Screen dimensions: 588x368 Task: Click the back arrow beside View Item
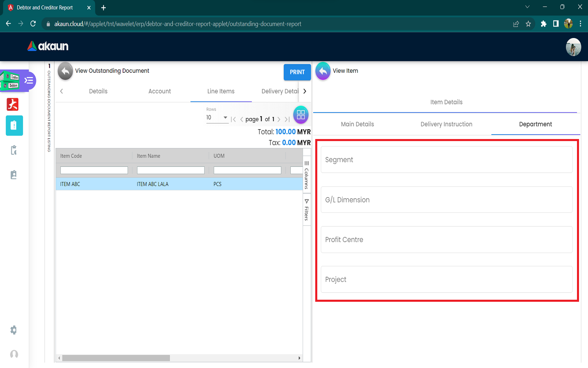pos(323,71)
